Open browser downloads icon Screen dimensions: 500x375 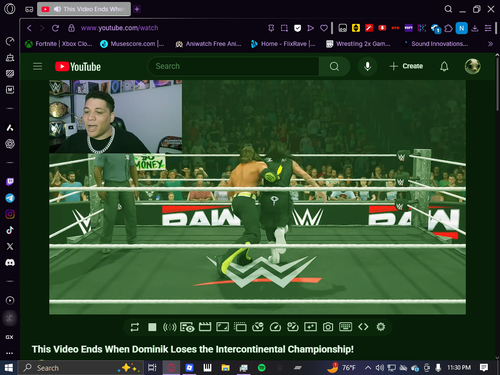pyautogui.click(x=475, y=28)
